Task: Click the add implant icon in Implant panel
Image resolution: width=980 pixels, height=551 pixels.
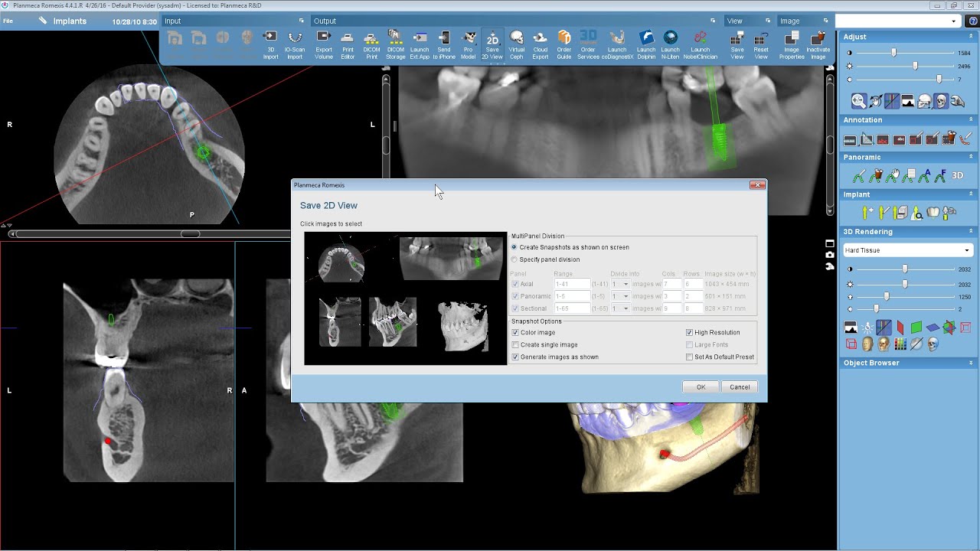Action: click(867, 213)
